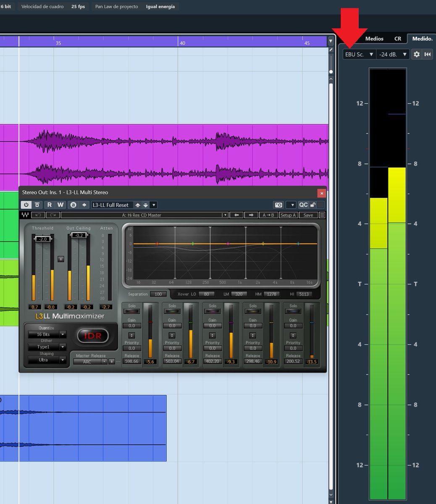Click the Waves logo icon

coord(25,215)
